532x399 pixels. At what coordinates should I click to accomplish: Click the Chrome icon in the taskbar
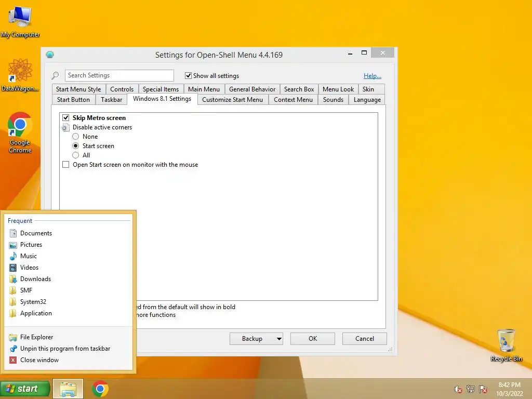[100, 389]
